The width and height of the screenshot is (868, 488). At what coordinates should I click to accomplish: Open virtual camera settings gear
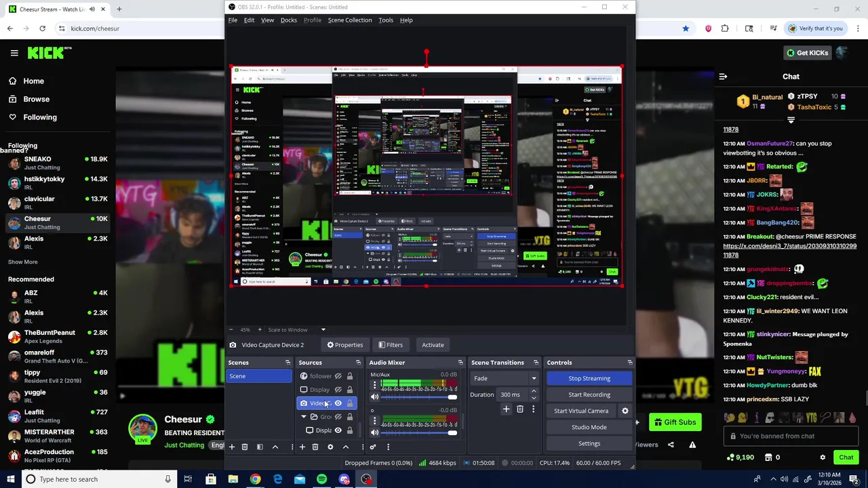click(x=625, y=411)
